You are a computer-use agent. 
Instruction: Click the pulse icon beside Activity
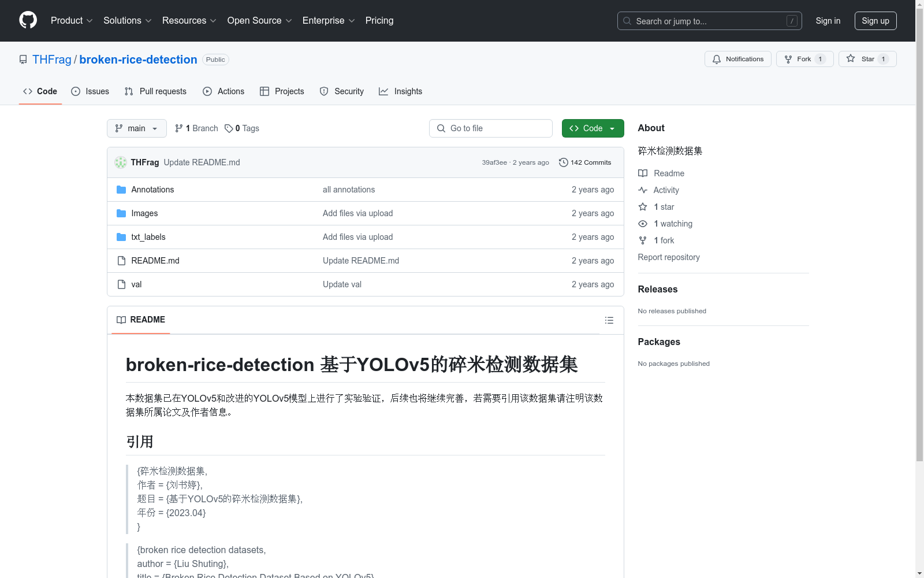(x=643, y=190)
